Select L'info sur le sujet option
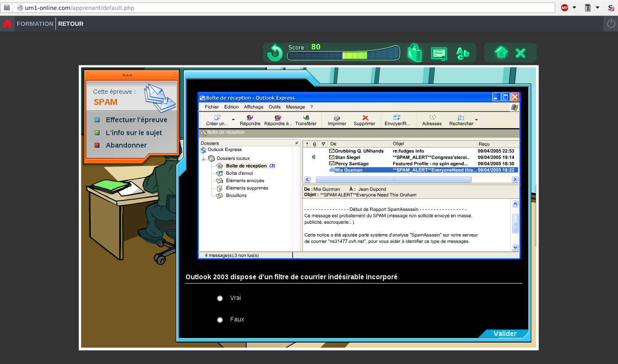The width and height of the screenshot is (618, 364). (133, 133)
